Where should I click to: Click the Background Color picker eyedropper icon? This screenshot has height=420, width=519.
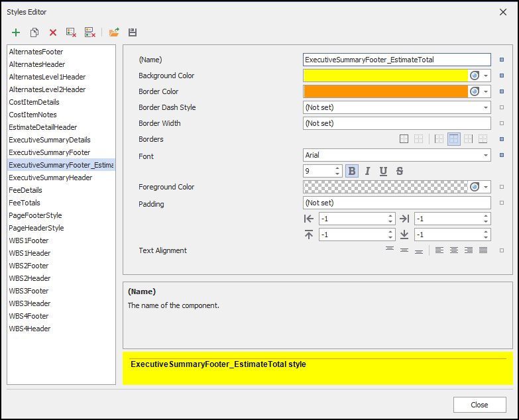tap(475, 76)
